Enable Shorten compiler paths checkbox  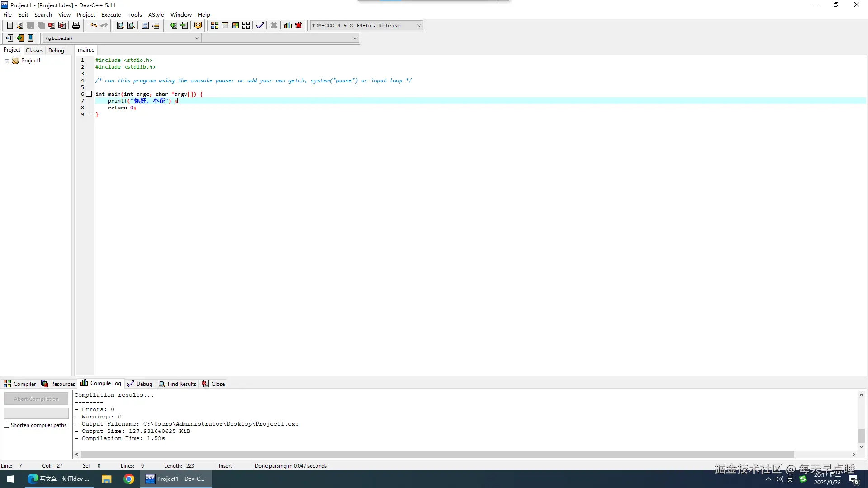pos(7,425)
